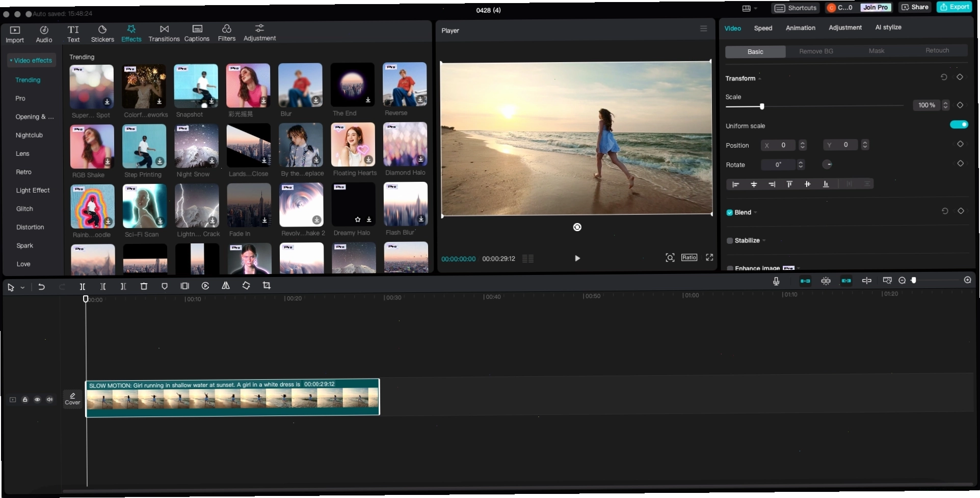Toggle Uniform scale switch
The width and height of the screenshot is (980, 498).
click(959, 125)
